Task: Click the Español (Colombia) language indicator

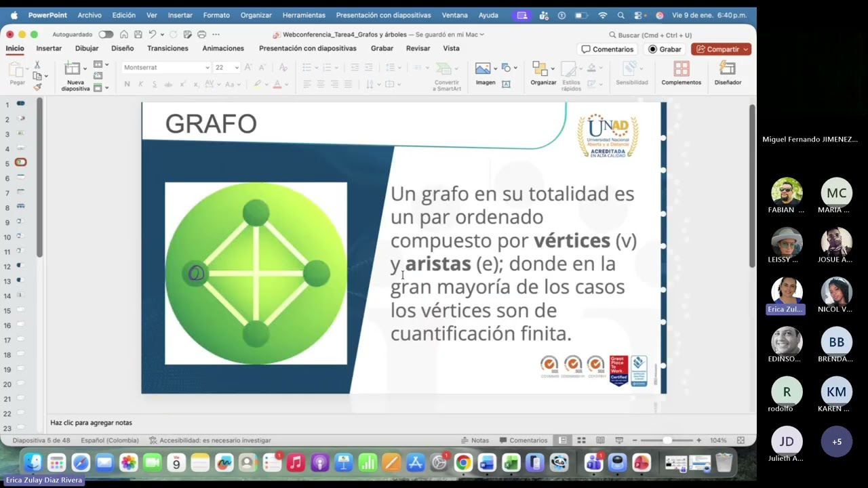Action: coord(110,440)
